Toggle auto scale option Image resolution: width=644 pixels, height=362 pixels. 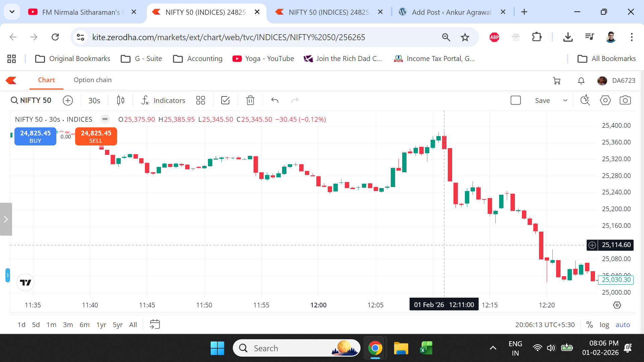click(x=623, y=324)
